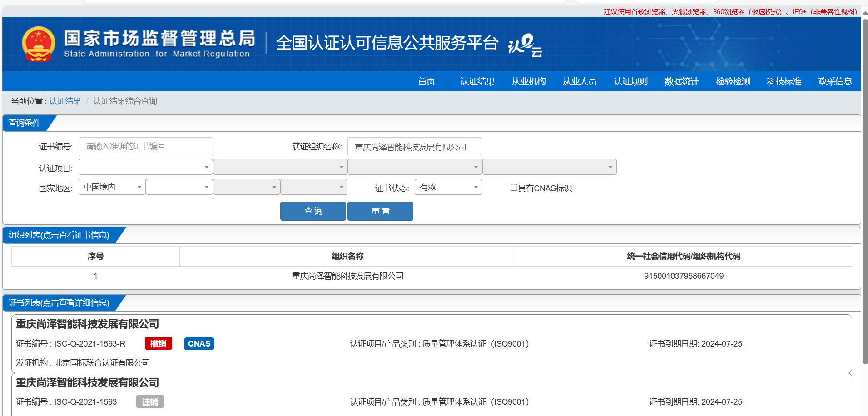
Task: Click the 组织名称 column header
Action: [347, 256]
